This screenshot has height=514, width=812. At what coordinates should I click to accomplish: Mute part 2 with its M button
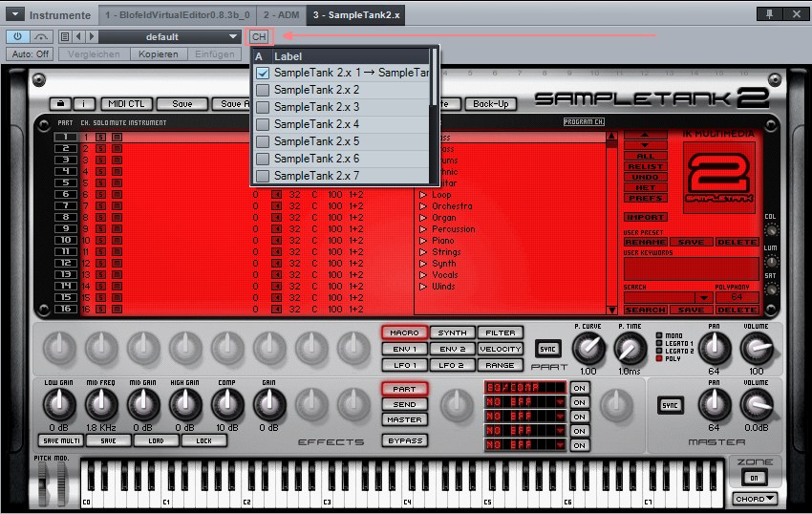tap(118, 149)
